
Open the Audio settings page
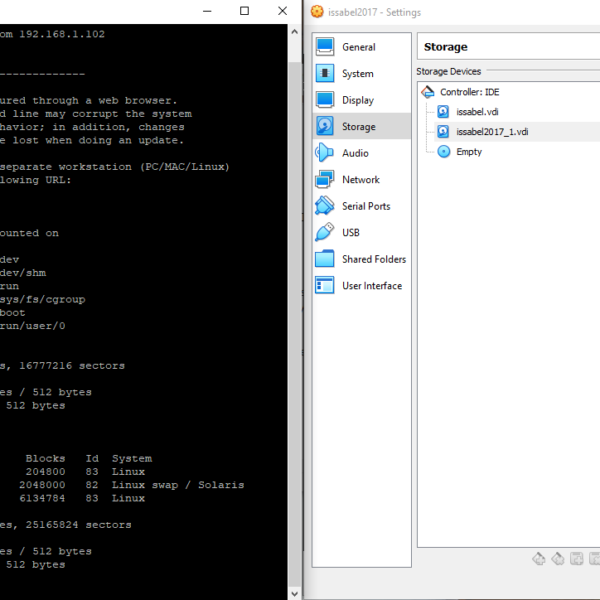click(354, 153)
